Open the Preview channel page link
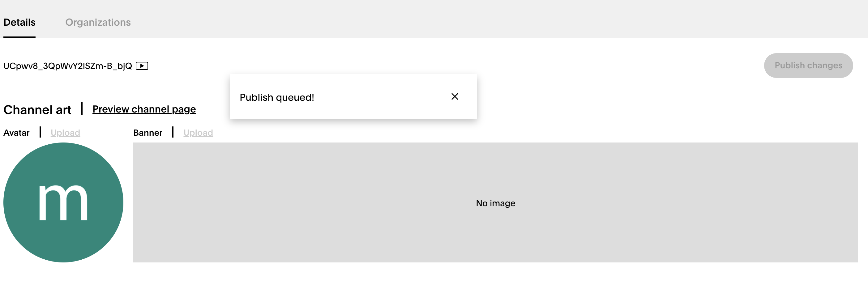Image resolution: width=868 pixels, height=285 pixels. [x=144, y=109]
